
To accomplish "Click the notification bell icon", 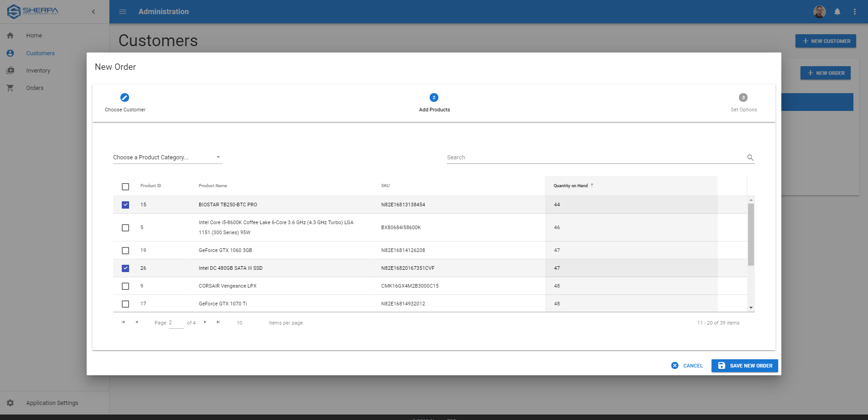I will 837,11.
